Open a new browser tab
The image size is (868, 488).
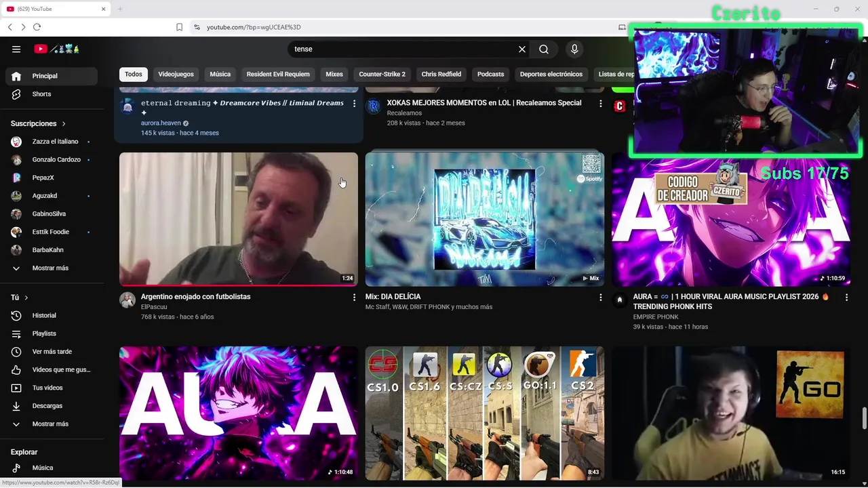(x=120, y=9)
